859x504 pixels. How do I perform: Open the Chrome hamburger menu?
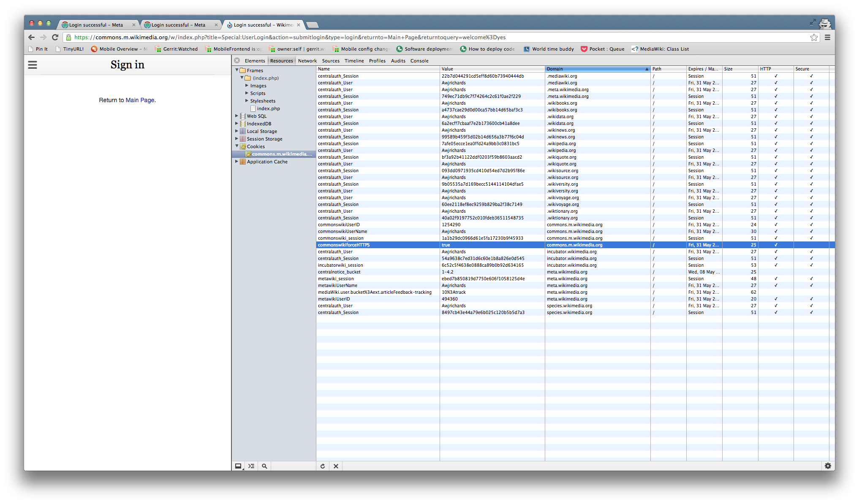(x=827, y=38)
